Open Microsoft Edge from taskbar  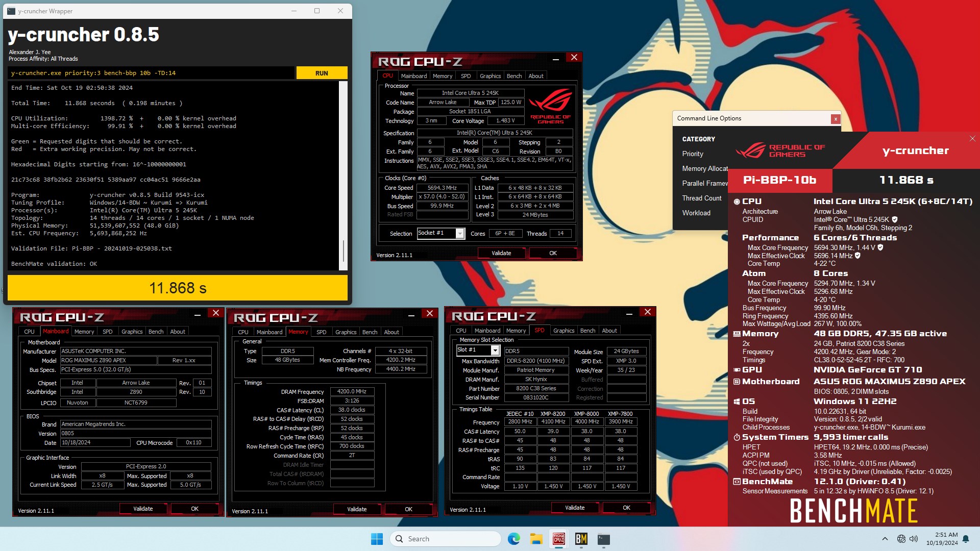[x=513, y=539]
